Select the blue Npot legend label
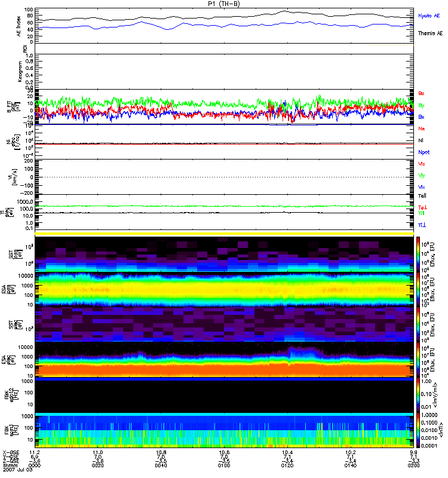Viewport: 448px width, 478px height. pyautogui.click(x=424, y=152)
